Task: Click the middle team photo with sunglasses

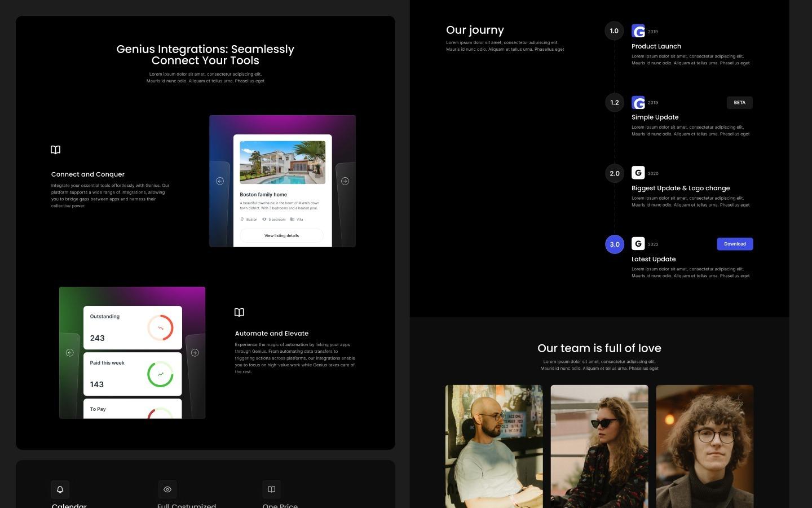Action: point(599,446)
